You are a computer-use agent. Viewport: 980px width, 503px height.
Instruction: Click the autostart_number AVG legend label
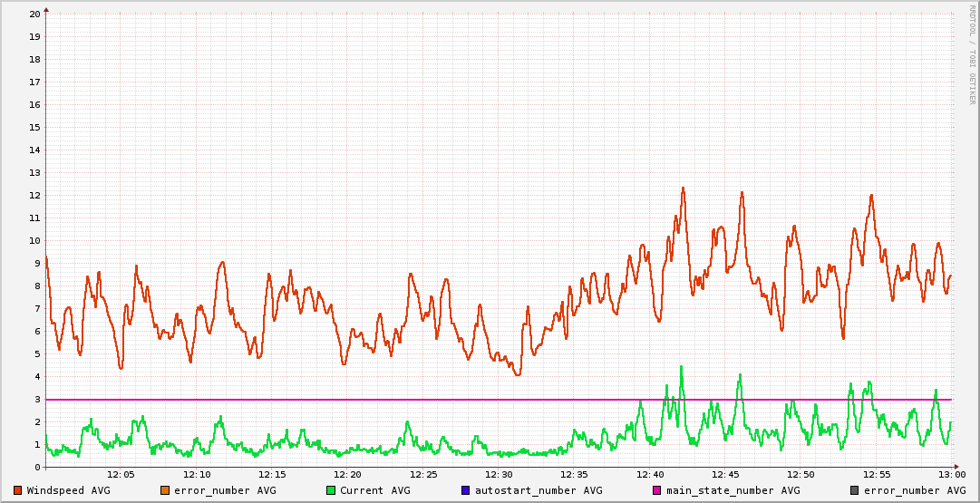tap(537, 490)
